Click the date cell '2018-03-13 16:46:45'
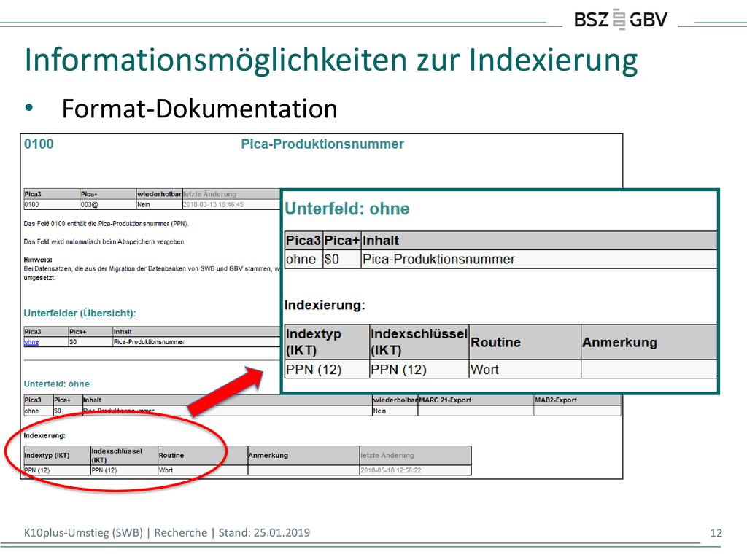The image size is (747, 560). (x=214, y=204)
